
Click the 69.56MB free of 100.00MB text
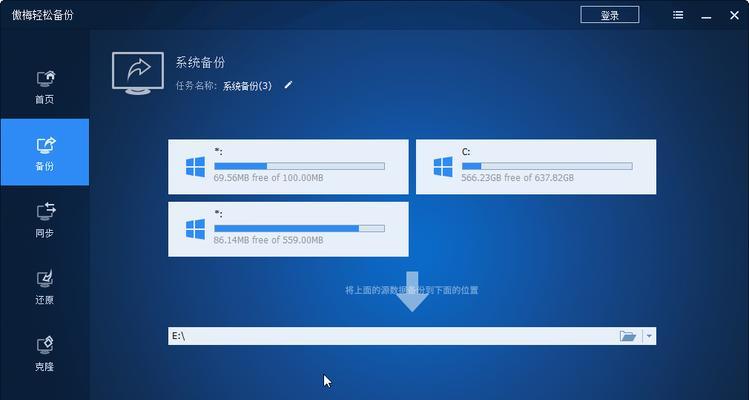pos(268,178)
